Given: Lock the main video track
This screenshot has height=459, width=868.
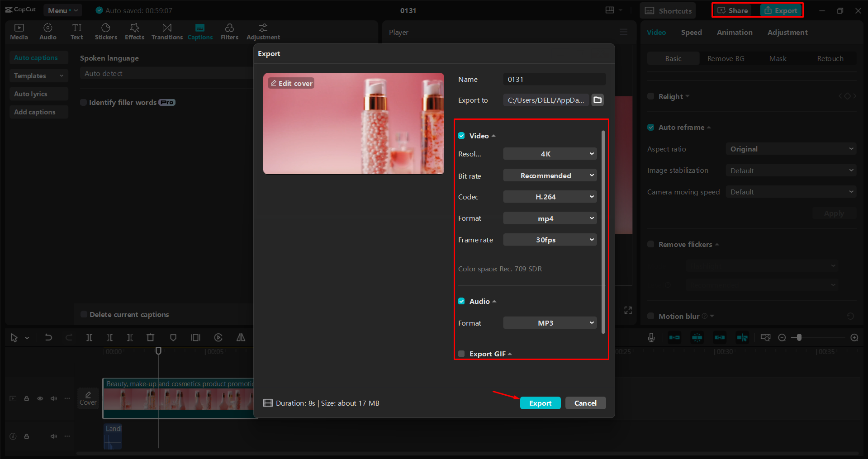Looking at the screenshot, I should 27,398.
